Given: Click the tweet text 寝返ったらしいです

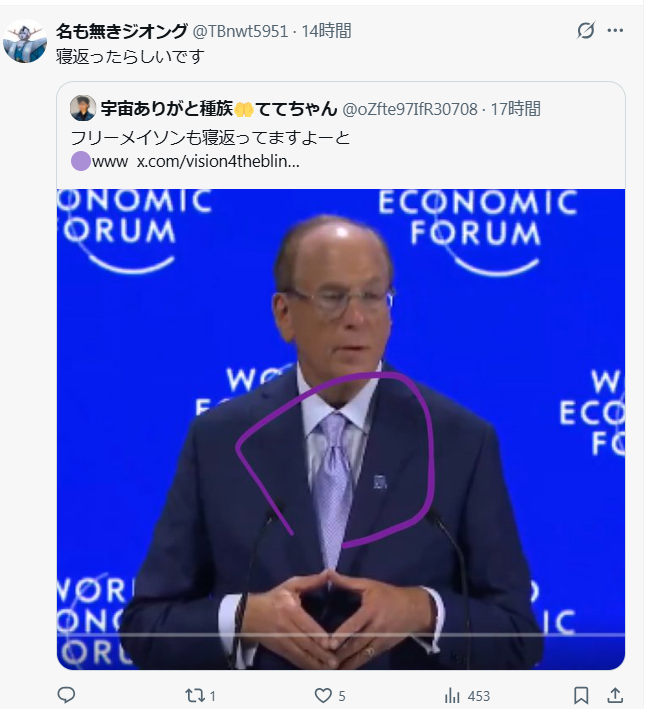Looking at the screenshot, I should pyautogui.click(x=130, y=57).
